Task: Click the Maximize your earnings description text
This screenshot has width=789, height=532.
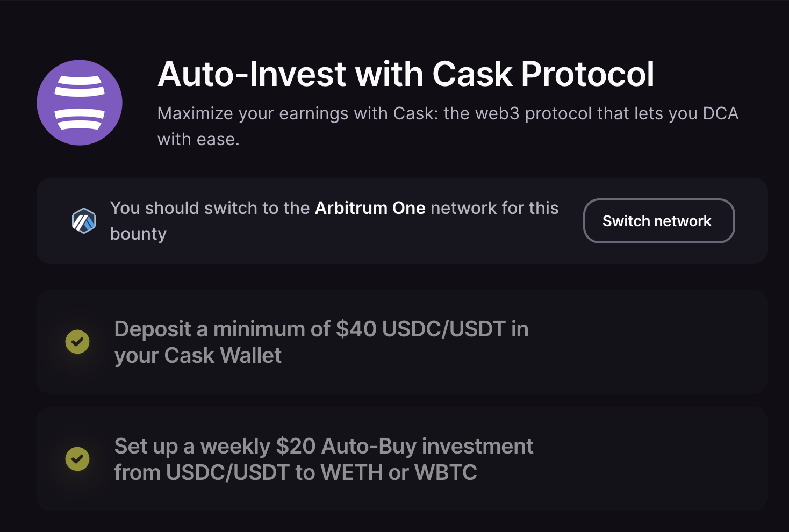Action: click(448, 126)
